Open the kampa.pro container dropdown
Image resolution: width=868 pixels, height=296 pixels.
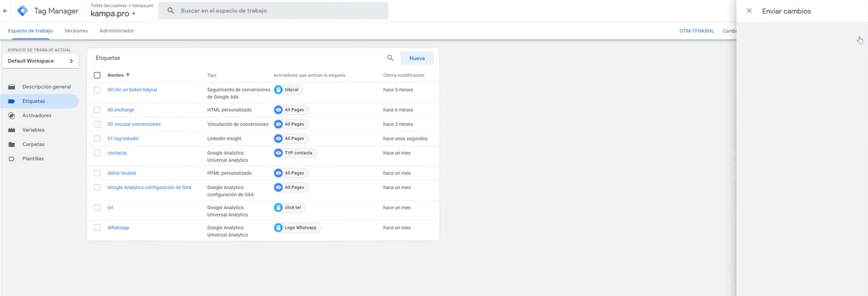click(113, 14)
